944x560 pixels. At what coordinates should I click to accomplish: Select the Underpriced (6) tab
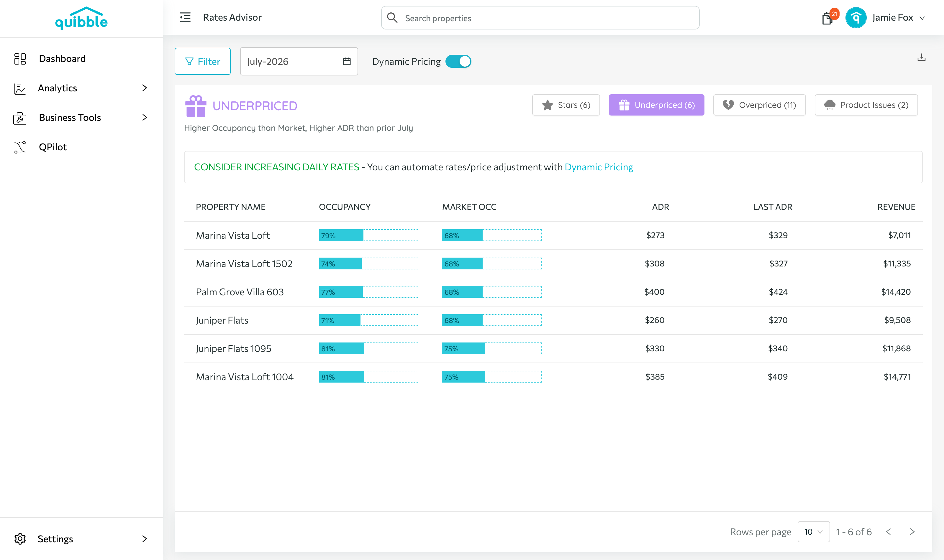656,105
